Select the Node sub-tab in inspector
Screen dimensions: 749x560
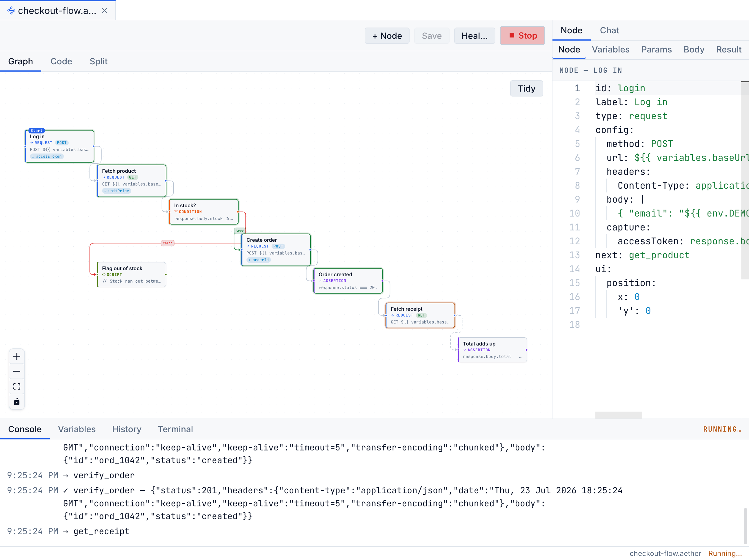coord(569,50)
